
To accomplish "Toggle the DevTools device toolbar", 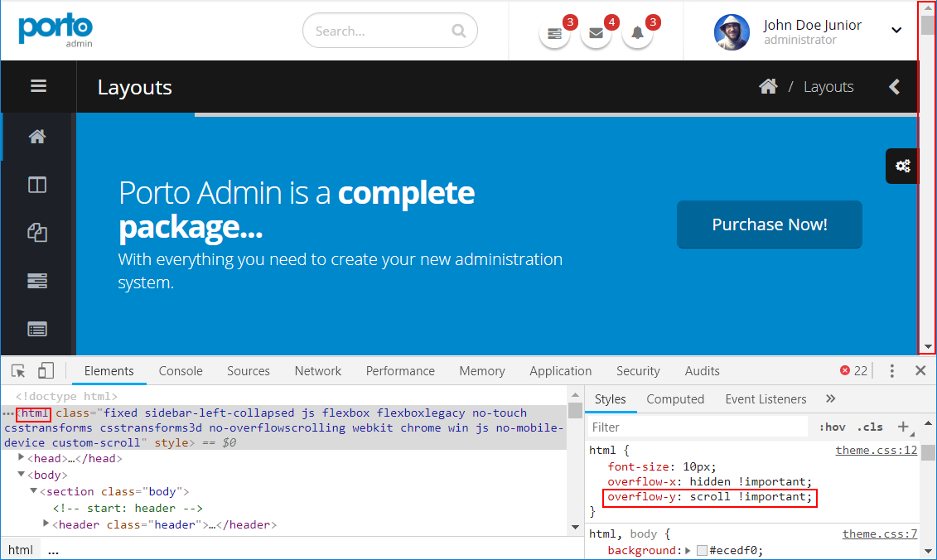I will pyautogui.click(x=46, y=370).
